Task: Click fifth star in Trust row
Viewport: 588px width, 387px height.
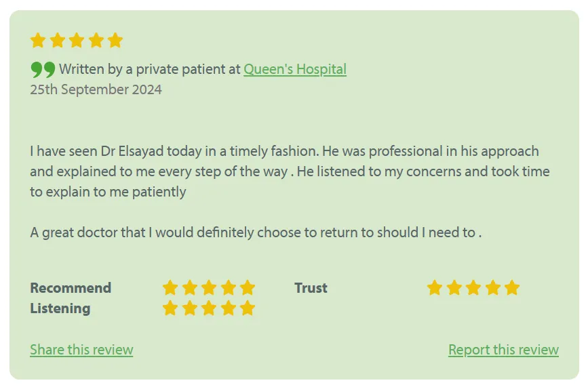Action: click(512, 288)
